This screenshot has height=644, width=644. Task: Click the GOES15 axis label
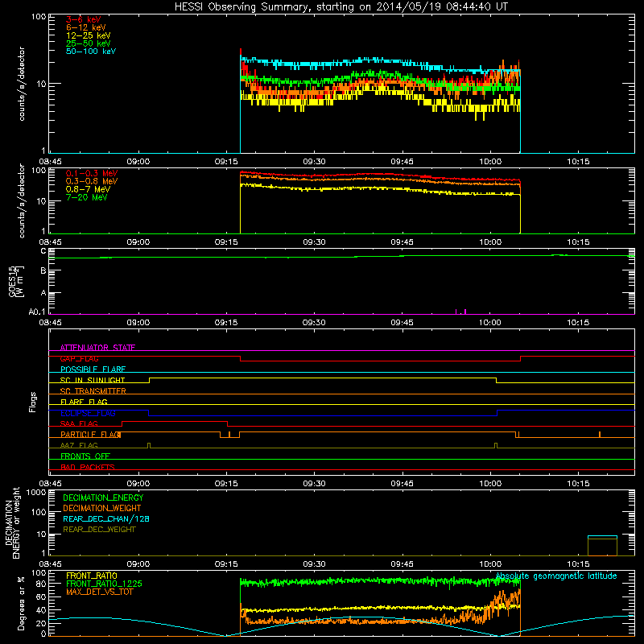coord(16,281)
